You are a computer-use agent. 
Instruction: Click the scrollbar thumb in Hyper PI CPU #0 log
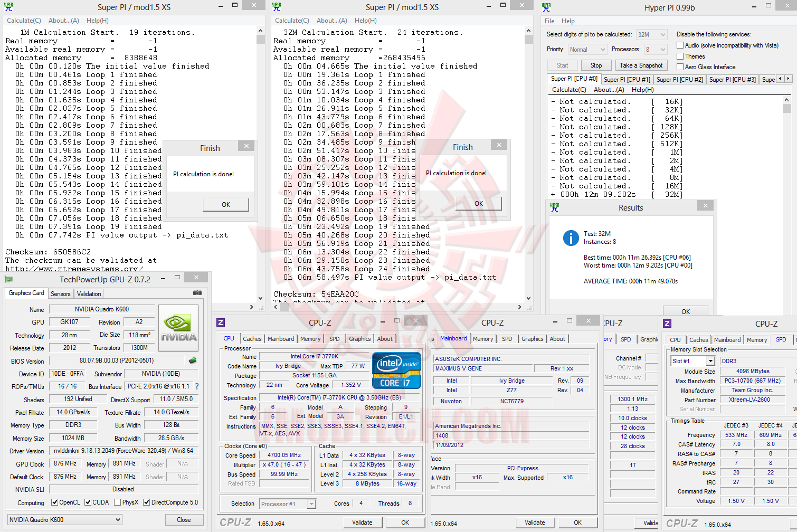(x=786, y=108)
